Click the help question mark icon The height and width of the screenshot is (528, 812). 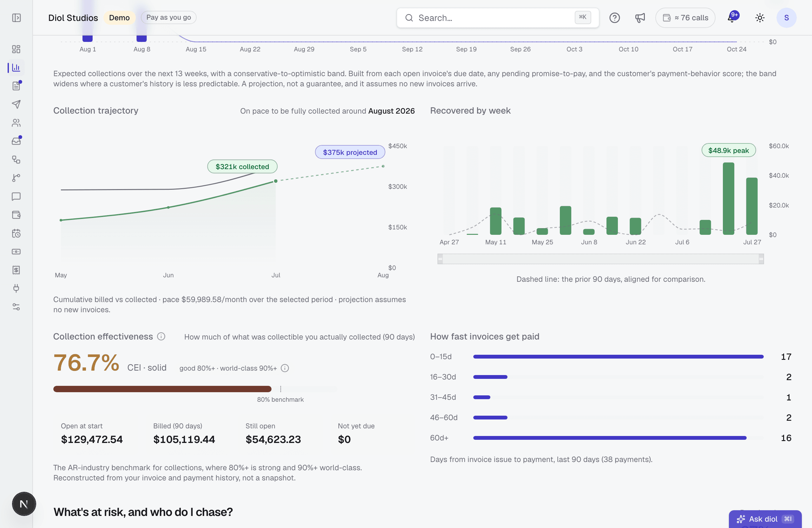614,18
